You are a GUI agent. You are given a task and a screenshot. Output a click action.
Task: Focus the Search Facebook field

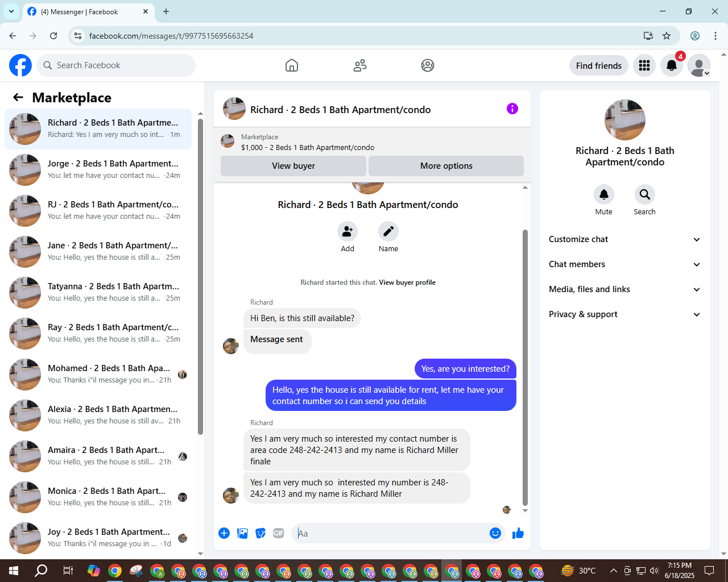pos(116,65)
